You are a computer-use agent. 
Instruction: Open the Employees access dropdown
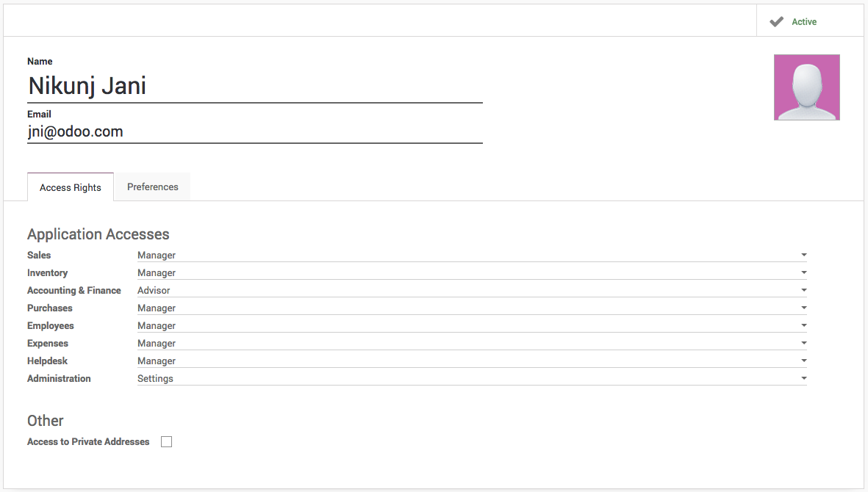[470, 326]
